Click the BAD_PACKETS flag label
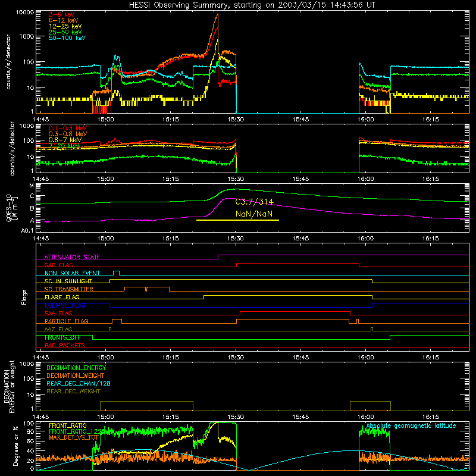476x476 pixels. pyautogui.click(x=65, y=346)
